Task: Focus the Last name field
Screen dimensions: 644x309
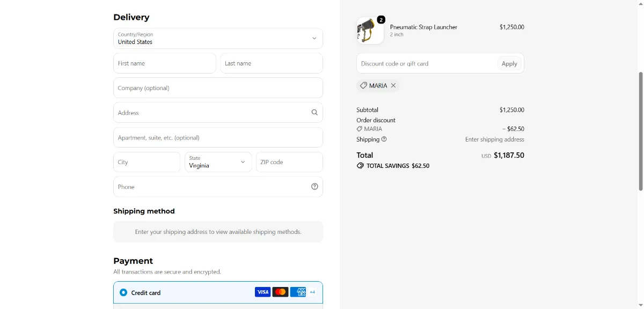Action: click(272, 63)
